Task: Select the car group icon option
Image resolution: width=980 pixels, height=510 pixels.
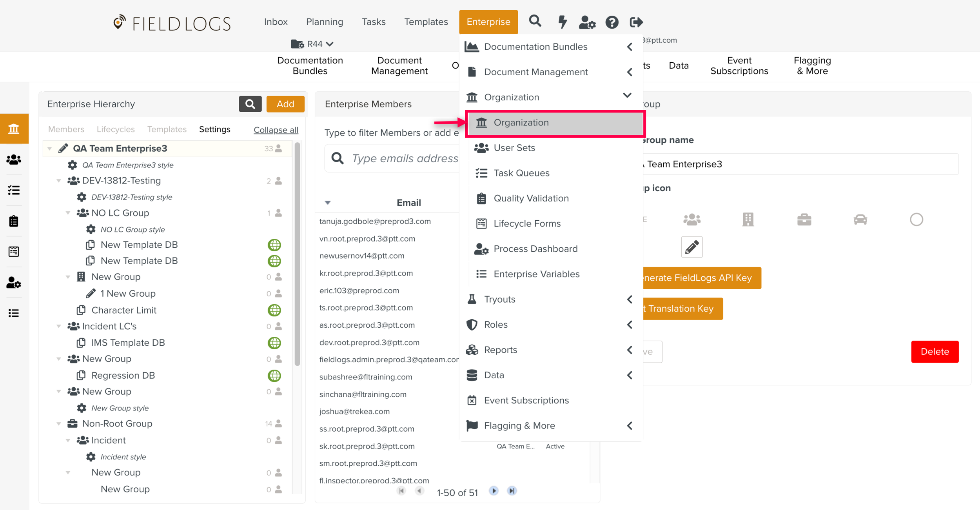Action: coord(860,219)
